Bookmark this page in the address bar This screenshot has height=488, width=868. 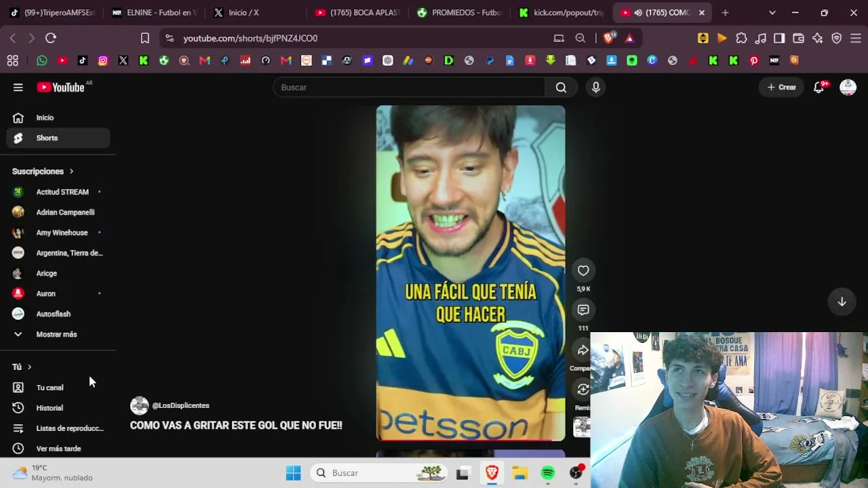point(145,39)
